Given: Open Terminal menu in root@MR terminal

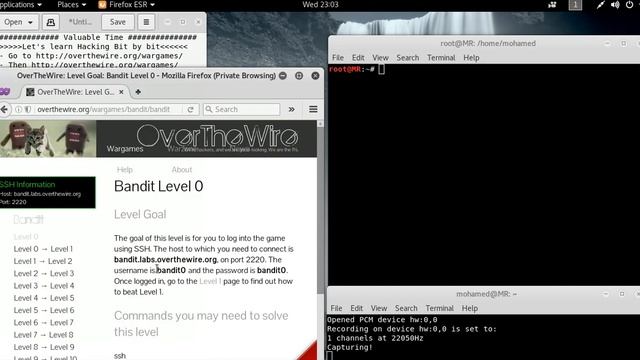Looking at the screenshot, I should click(441, 58).
